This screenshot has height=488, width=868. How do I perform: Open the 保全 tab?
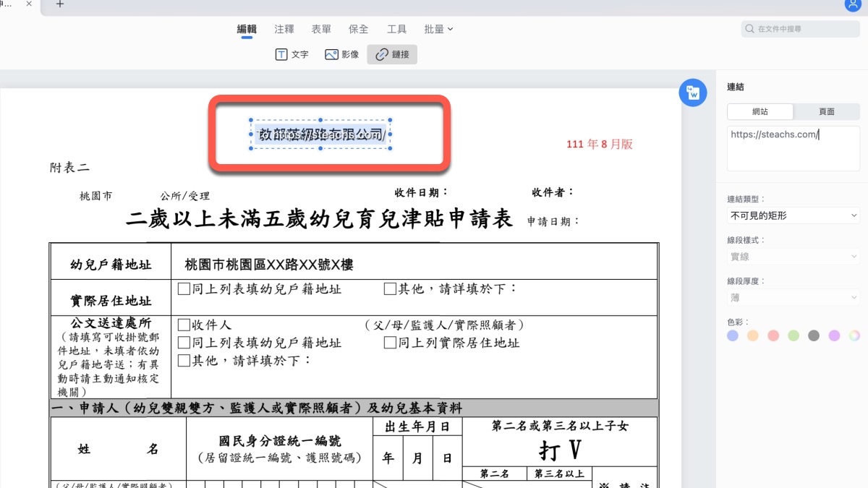pyautogui.click(x=359, y=29)
